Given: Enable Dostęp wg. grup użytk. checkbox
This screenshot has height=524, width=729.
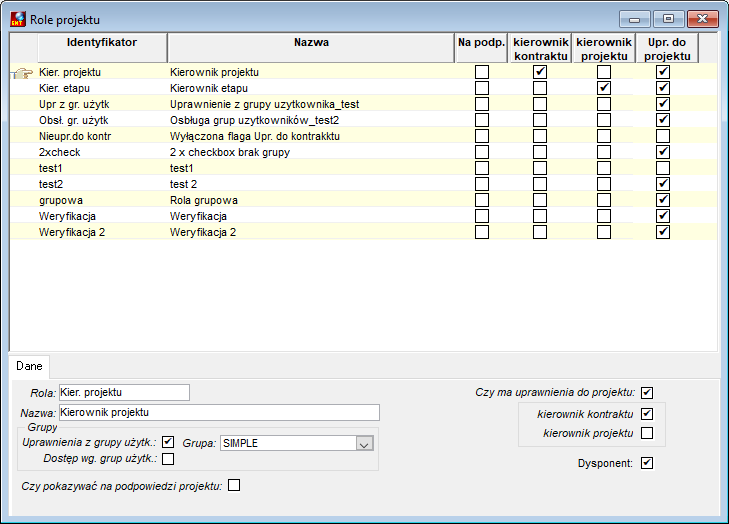Looking at the screenshot, I should (x=168, y=459).
